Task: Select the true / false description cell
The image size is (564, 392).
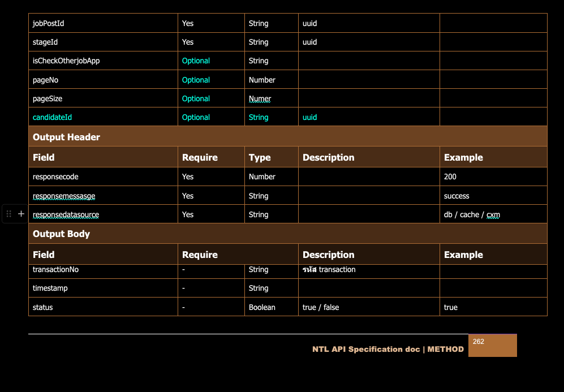Action: pyautogui.click(x=321, y=307)
